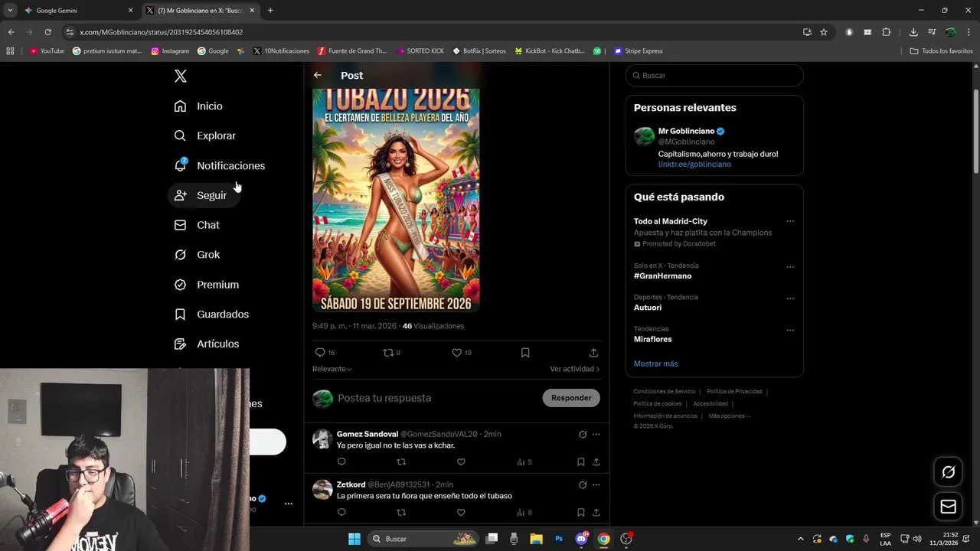Click the Windows taskbar Buscar box

pos(423,539)
